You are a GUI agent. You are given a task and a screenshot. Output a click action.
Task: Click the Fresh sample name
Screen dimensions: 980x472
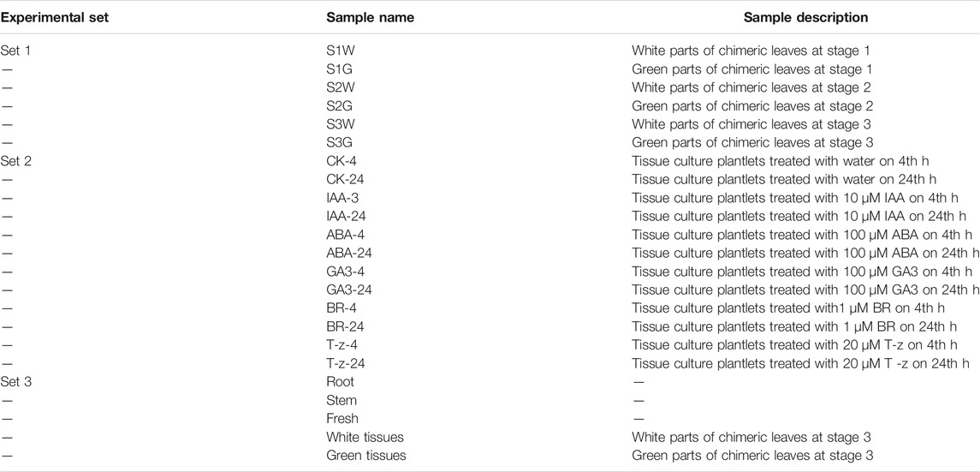[342, 419]
